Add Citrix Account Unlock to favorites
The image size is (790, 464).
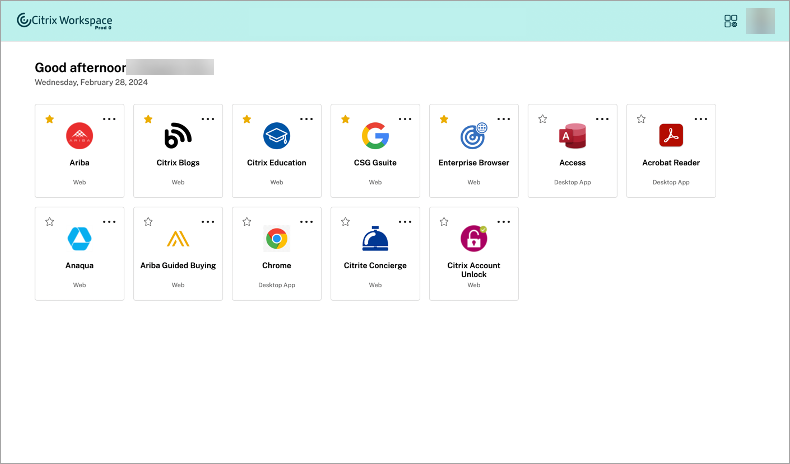point(444,222)
